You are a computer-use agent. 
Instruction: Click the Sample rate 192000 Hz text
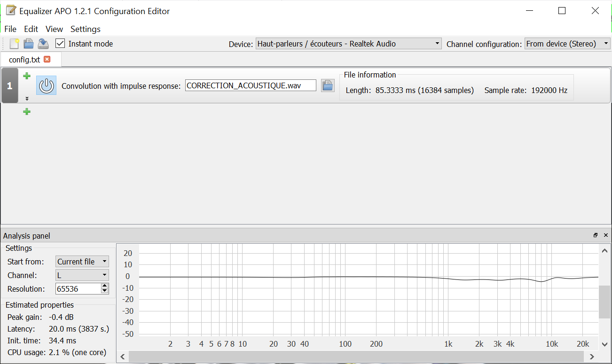(526, 90)
